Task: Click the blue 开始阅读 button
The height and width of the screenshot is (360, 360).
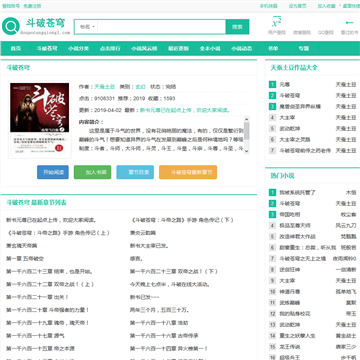Action: 53,172
